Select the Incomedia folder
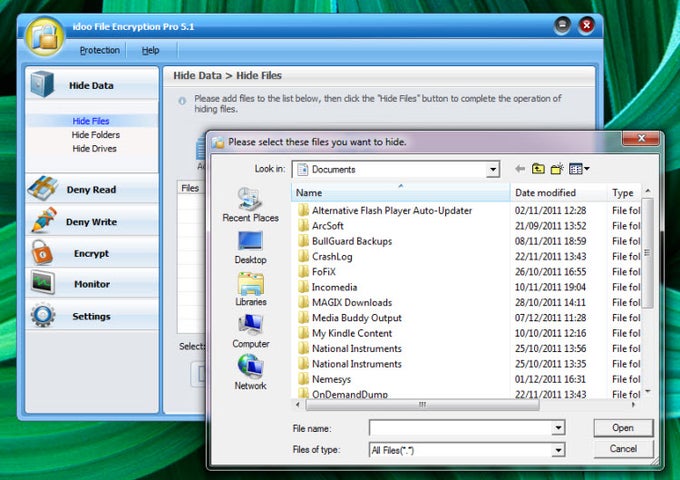The height and width of the screenshot is (480, 680). (x=334, y=287)
